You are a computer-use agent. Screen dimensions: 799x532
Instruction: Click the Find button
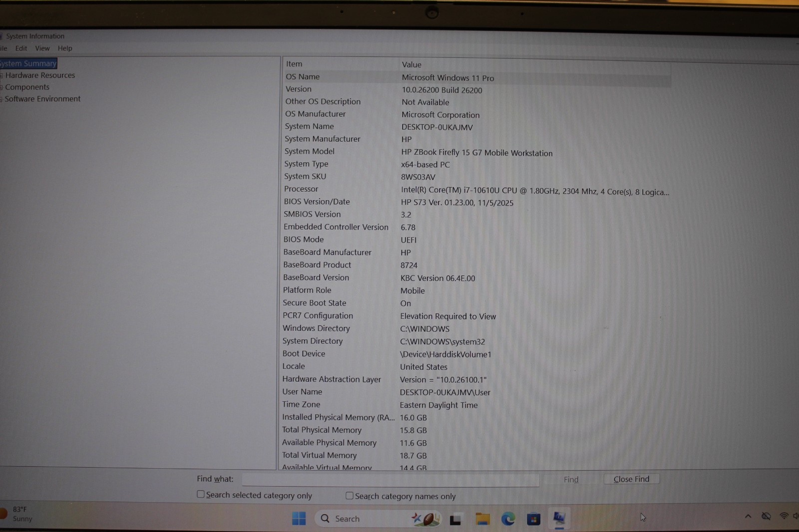(x=571, y=480)
